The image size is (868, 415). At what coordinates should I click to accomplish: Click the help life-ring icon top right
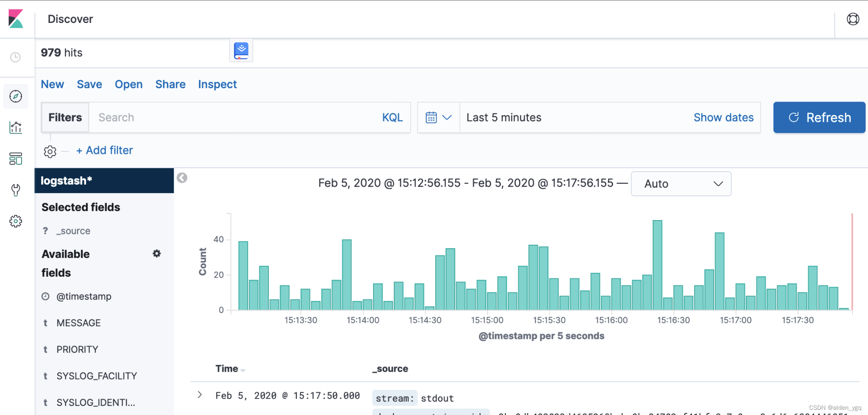pos(852,19)
